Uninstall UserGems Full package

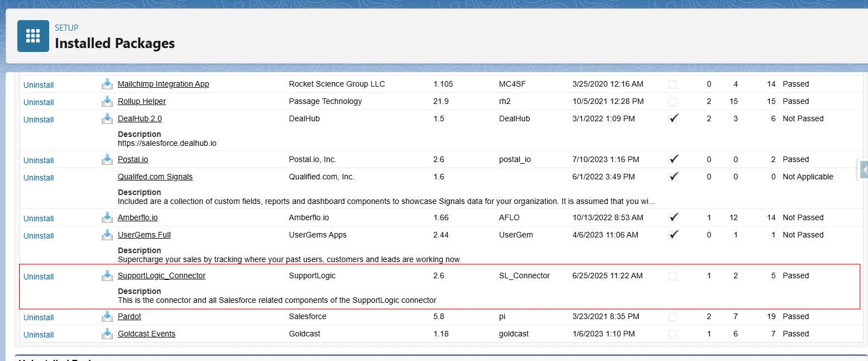click(x=39, y=236)
